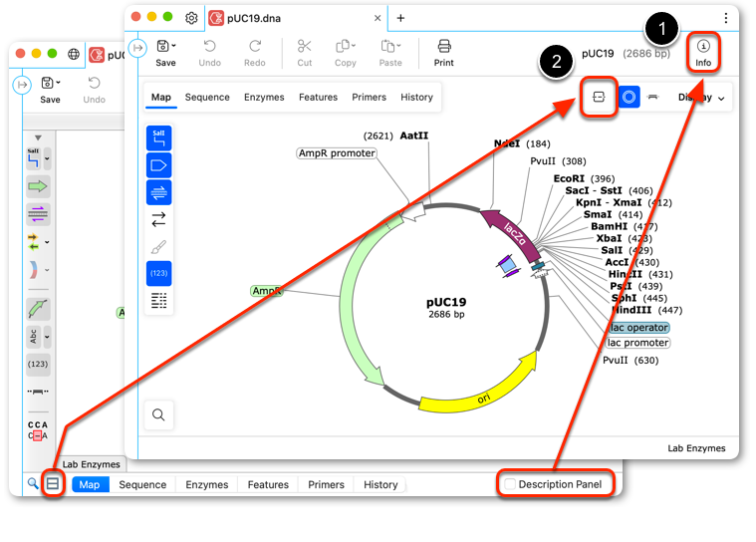This screenshot has height=542, width=756.
Task: Click the AatII enzyme site label
Action: [413, 135]
